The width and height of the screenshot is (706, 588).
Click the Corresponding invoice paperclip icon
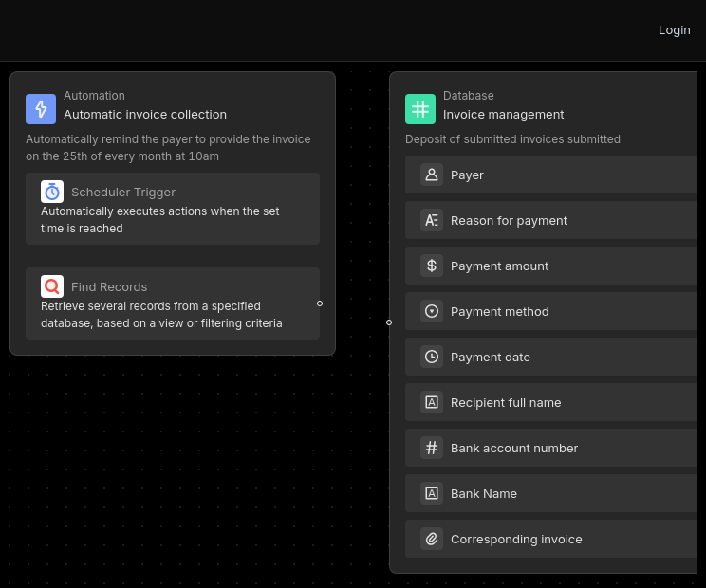432,539
